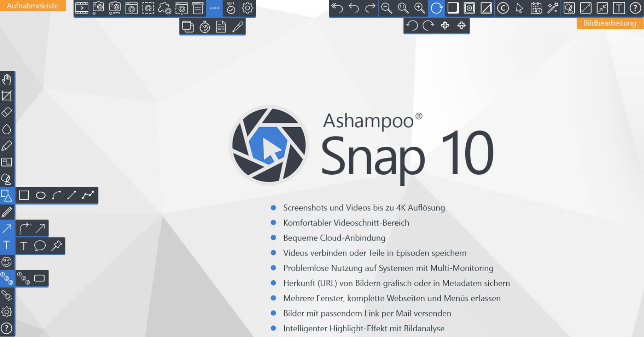Flip the image with the wide cross icon
Viewport: 644px width, 337px height.
point(461,26)
